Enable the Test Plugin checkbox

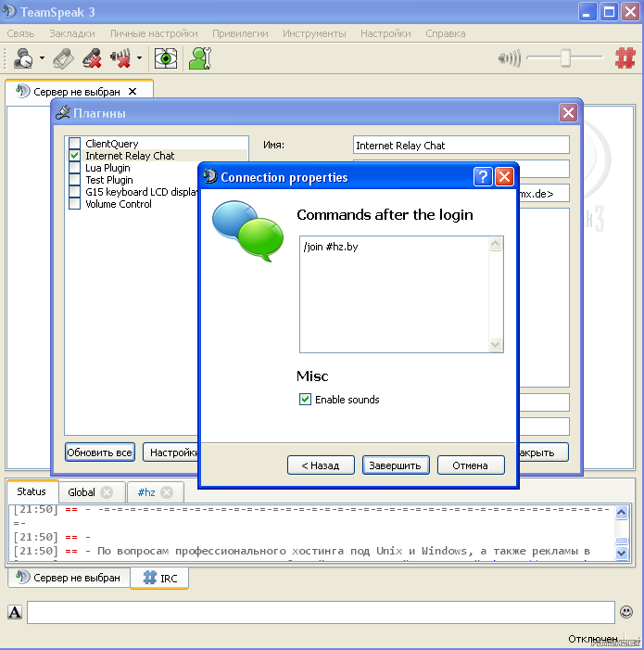pyautogui.click(x=74, y=180)
